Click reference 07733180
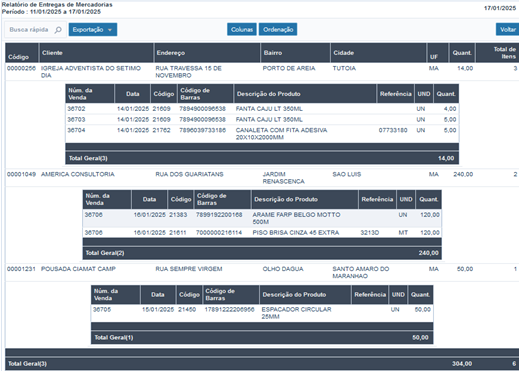The height and width of the screenshot is (371, 519). (x=393, y=130)
